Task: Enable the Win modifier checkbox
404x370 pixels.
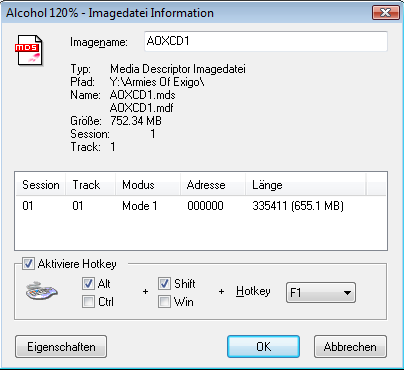Action: [x=164, y=302]
